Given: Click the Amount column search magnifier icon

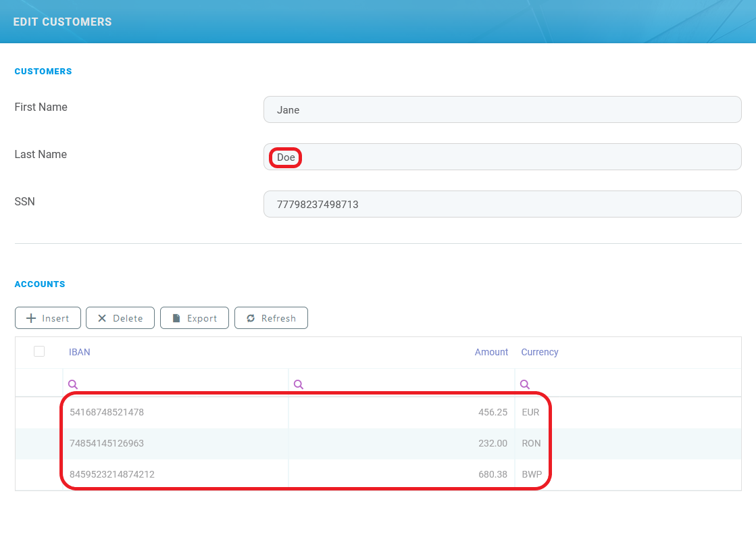Looking at the screenshot, I should point(299,384).
